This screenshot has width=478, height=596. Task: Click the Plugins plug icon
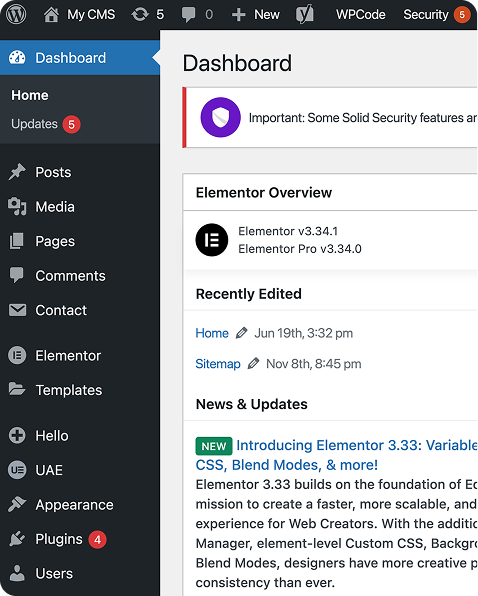(17, 539)
